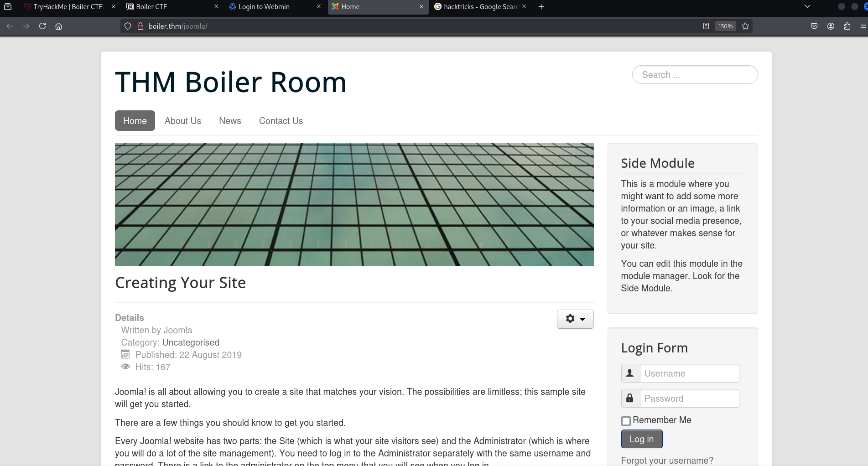Click the site Search box
This screenshot has height=466, width=868.
click(695, 75)
